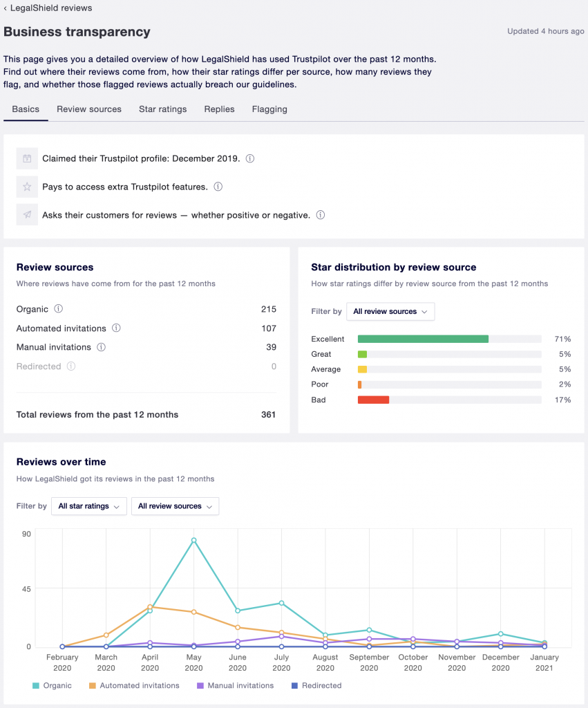Click the Business transparency heading
The width and height of the screenshot is (588, 708).
[77, 32]
